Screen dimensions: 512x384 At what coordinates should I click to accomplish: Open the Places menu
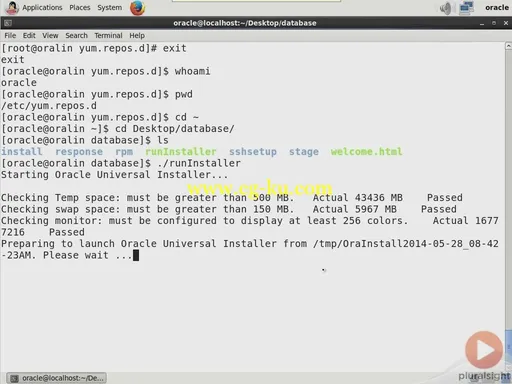(x=80, y=7)
